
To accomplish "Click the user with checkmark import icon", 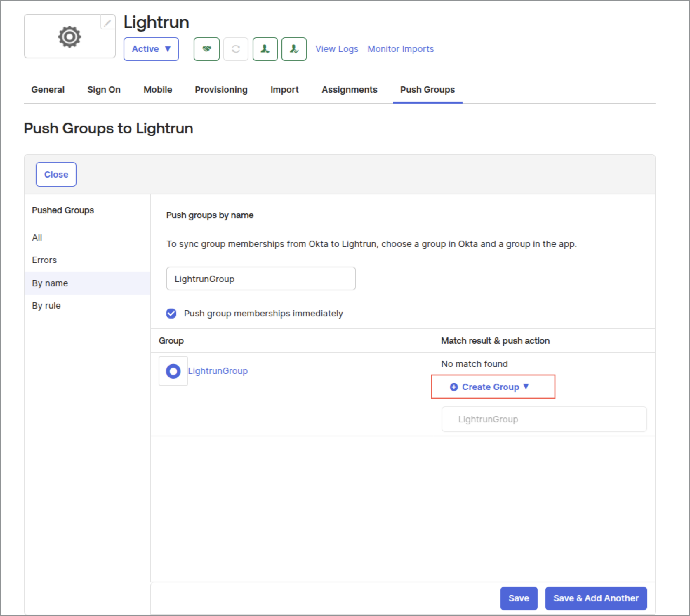I will click(294, 49).
